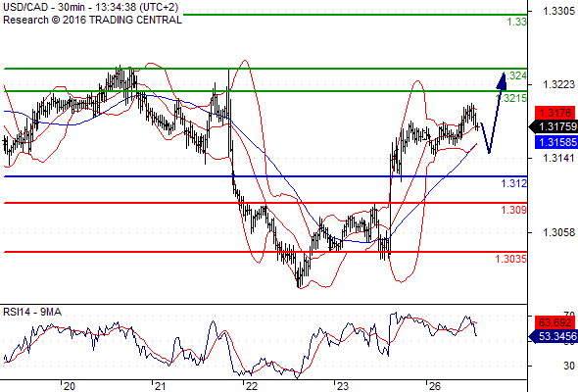This screenshot has height=392, width=578.
Task: Click the 1.3305 price axis label
Action: [558, 11]
